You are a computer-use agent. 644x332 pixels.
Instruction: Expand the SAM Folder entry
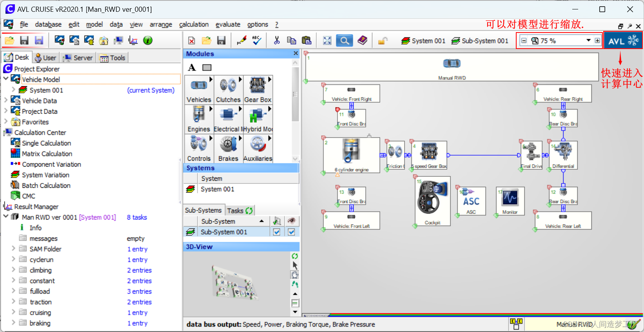(13, 249)
